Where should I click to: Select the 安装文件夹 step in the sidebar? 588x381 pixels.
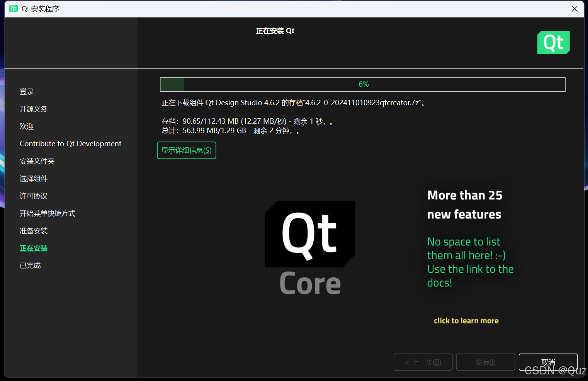[37, 161]
